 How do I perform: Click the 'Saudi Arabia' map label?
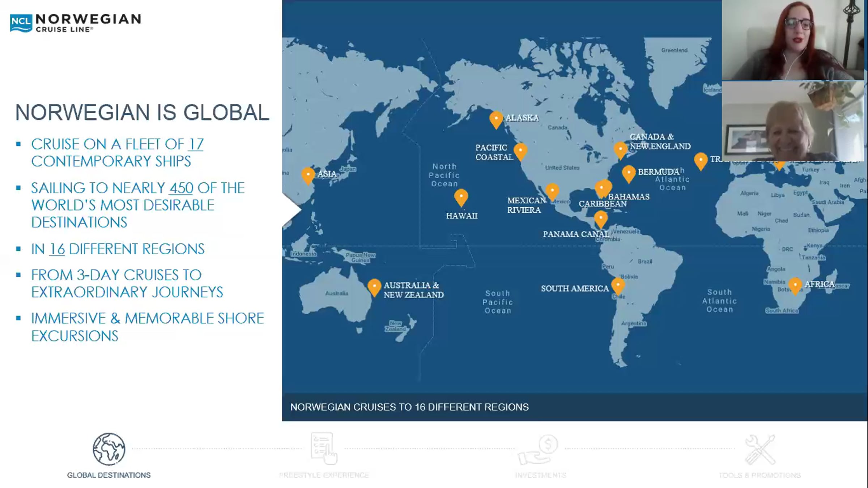click(828, 202)
